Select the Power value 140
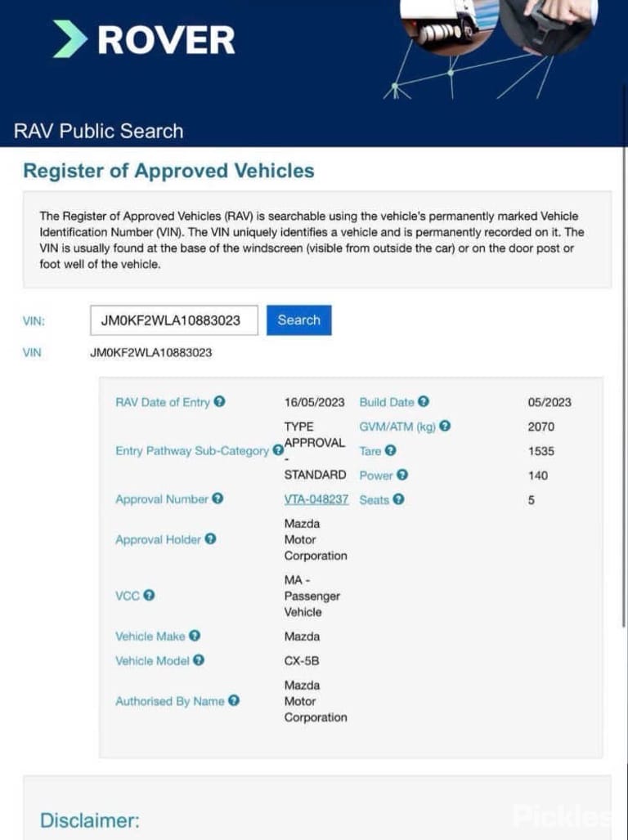 click(x=537, y=476)
